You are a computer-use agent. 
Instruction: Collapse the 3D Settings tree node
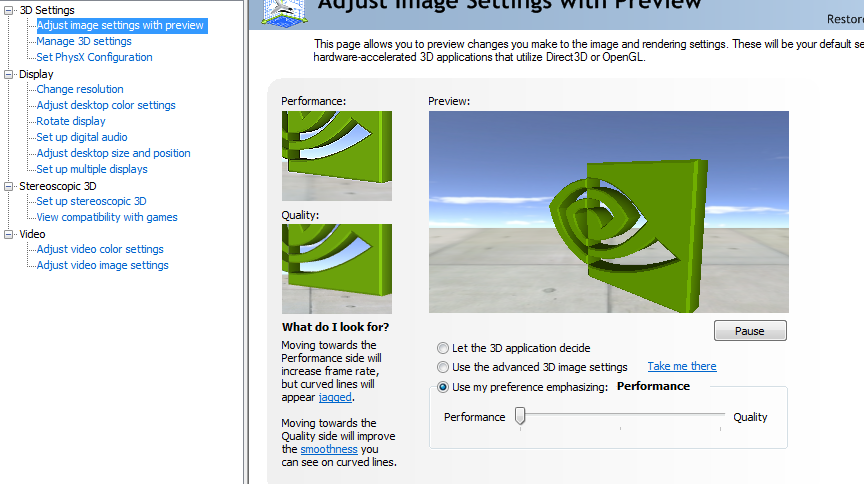point(9,10)
